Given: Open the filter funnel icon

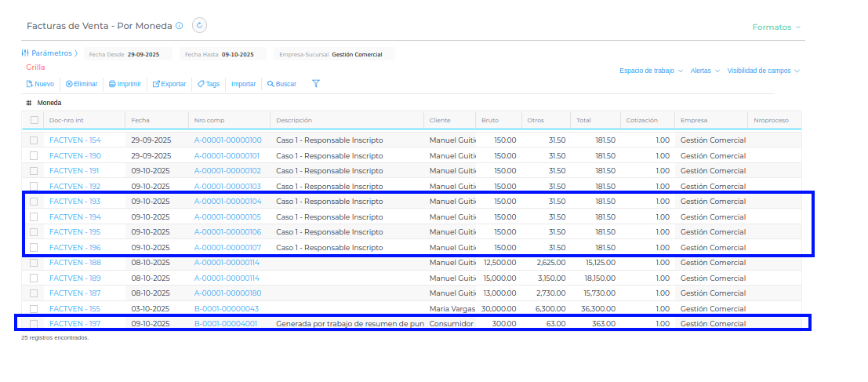Looking at the screenshot, I should (x=316, y=84).
